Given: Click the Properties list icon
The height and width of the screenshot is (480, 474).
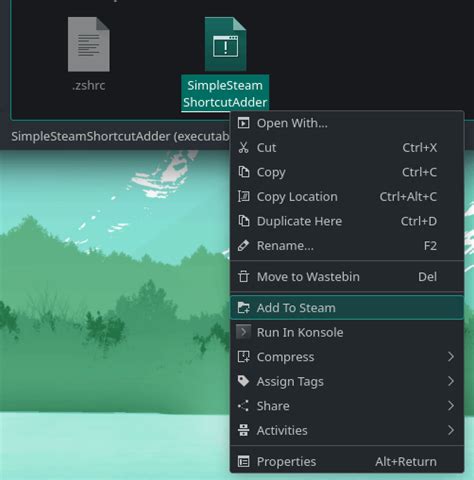Looking at the screenshot, I should click(x=243, y=462).
